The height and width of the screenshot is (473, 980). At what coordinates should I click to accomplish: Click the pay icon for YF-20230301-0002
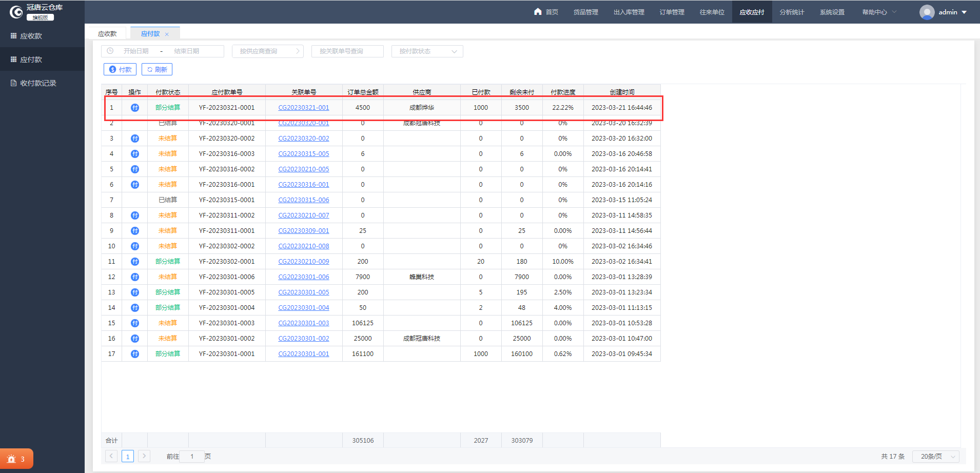tap(135, 339)
